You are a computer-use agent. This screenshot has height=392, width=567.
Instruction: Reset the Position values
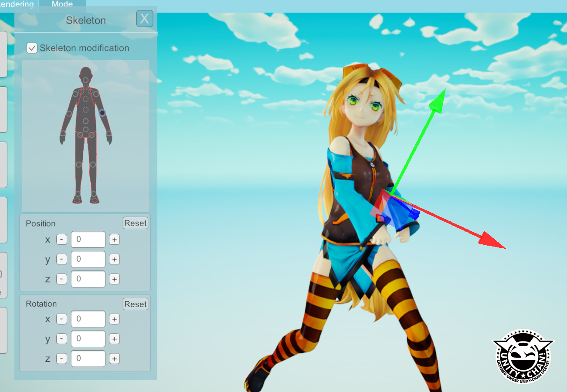[135, 223]
